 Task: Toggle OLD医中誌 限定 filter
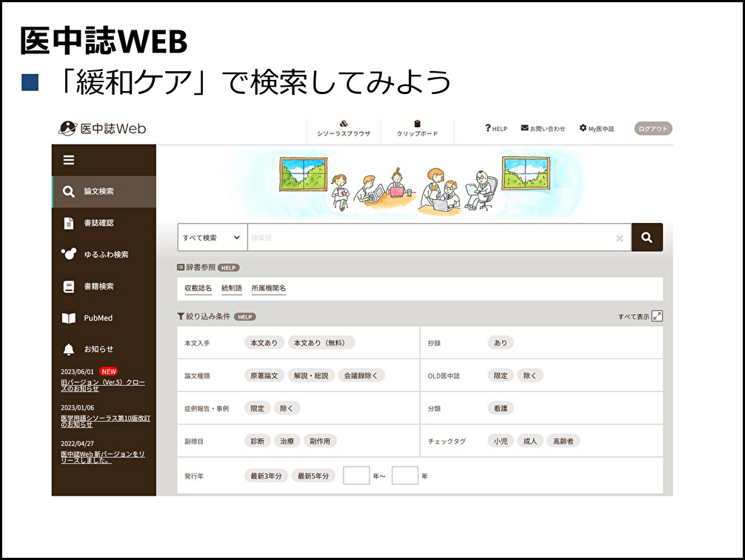click(501, 376)
